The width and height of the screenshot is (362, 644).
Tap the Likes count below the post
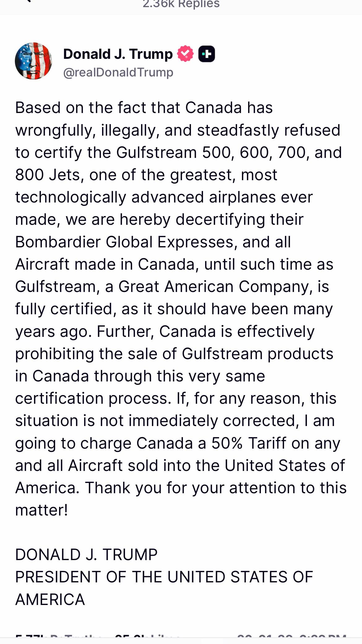coord(148,636)
